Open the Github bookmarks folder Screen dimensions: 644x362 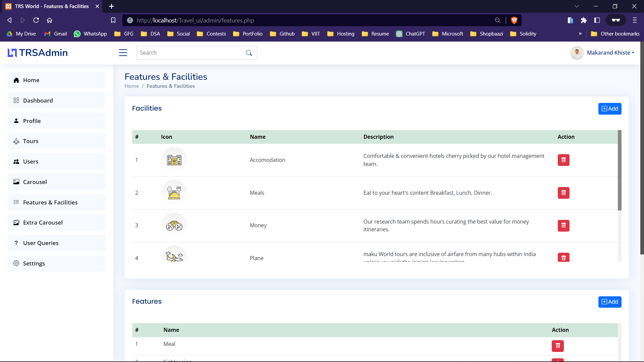[282, 34]
